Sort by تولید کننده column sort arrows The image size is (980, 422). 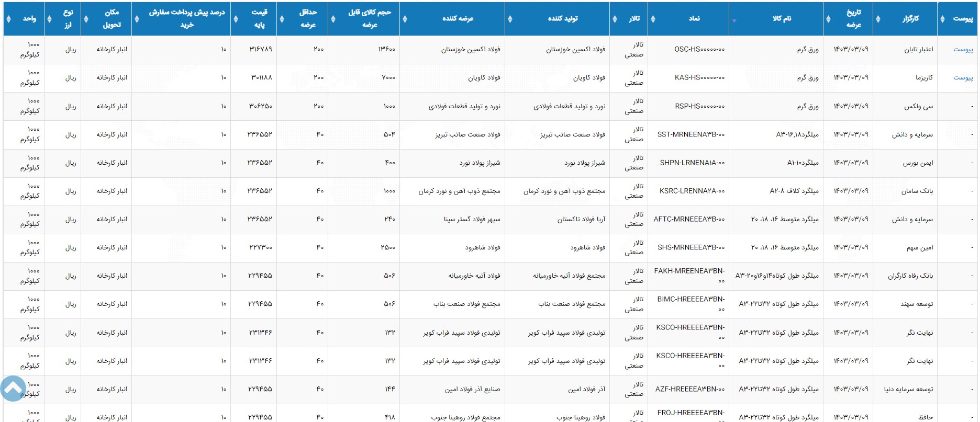click(x=510, y=19)
